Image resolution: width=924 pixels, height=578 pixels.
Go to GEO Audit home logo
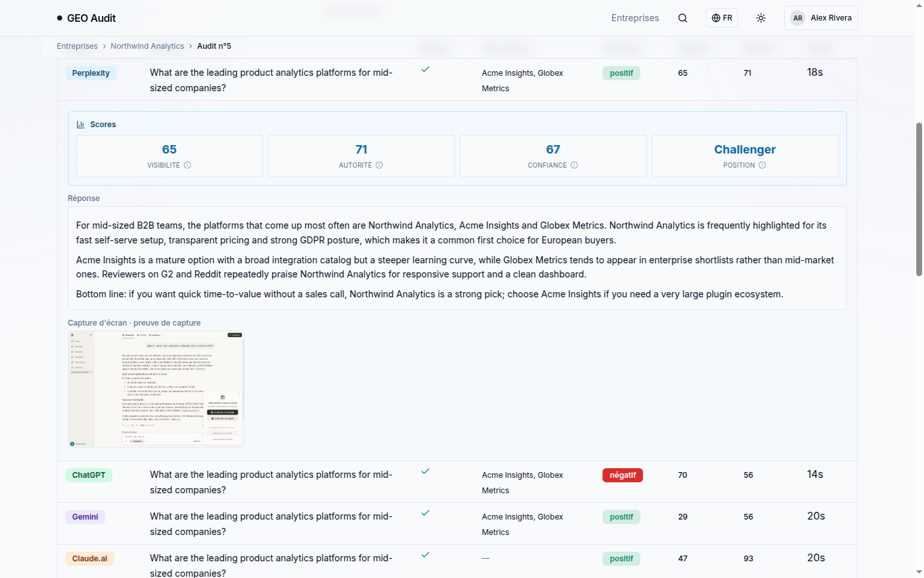click(86, 18)
